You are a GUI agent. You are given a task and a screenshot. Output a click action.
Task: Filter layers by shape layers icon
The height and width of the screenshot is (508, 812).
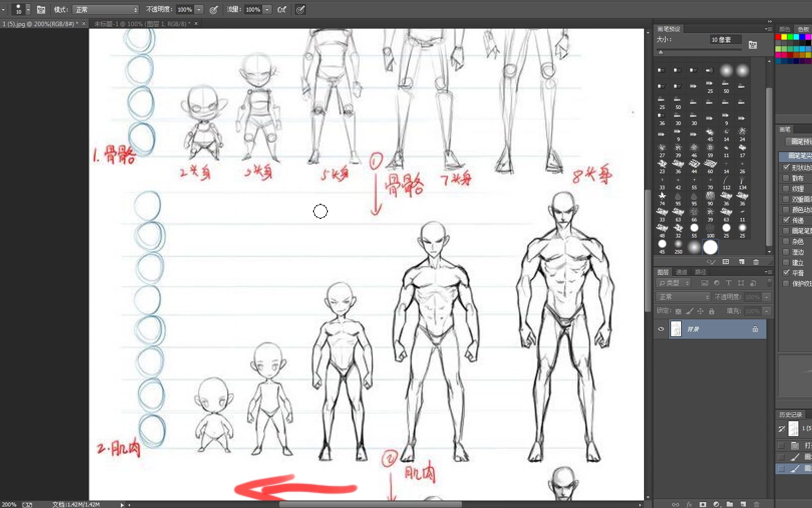(741, 283)
